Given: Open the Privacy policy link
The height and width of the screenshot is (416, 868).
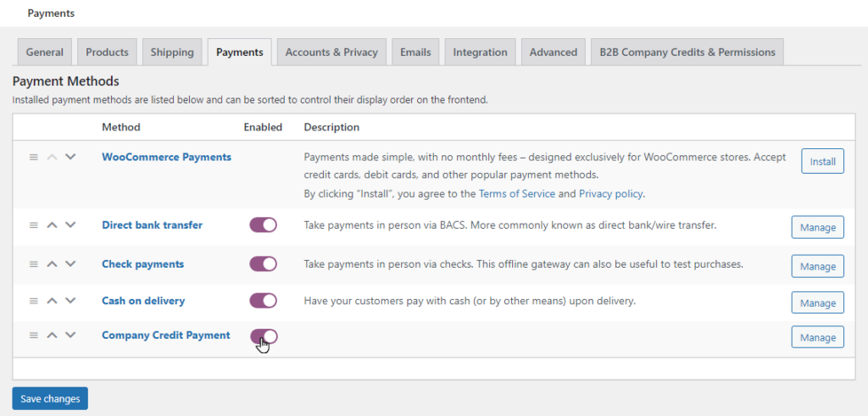Looking at the screenshot, I should coord(610,194).
